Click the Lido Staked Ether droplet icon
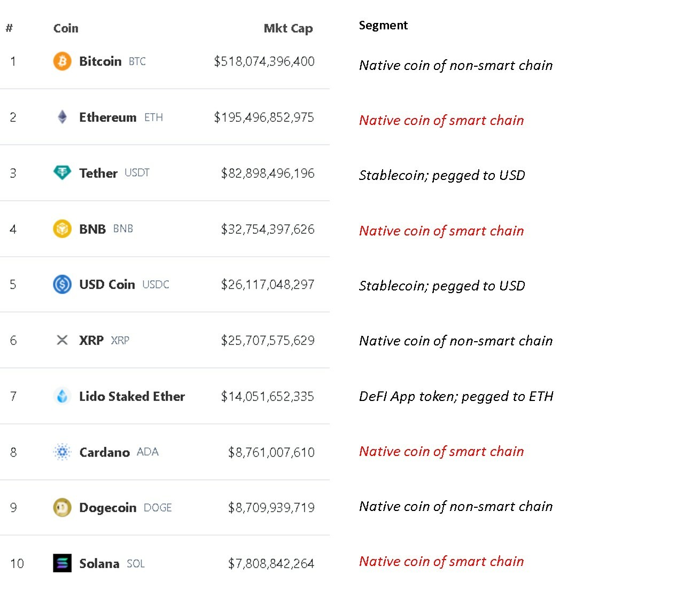The width and height of the screenshot is (700, 590). coord(62,396)
